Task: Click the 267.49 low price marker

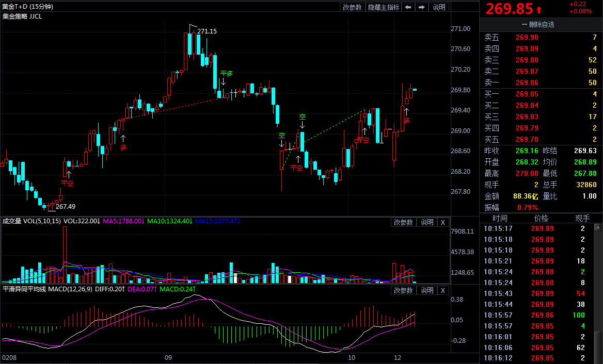Action: point(65,206)
